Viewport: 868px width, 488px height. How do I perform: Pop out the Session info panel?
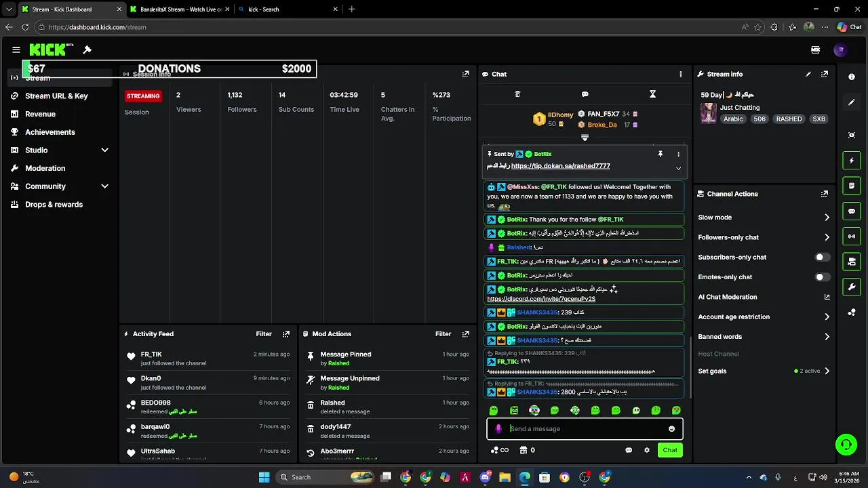[465, 74]
